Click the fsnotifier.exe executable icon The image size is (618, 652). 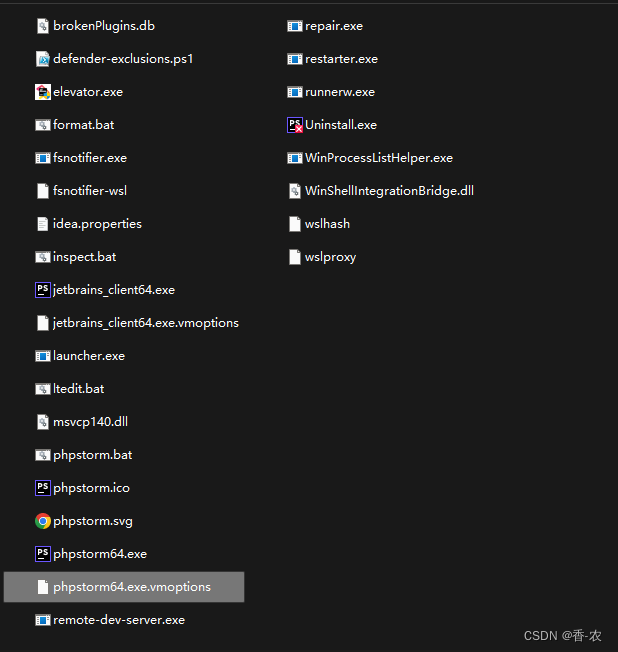[x=43, y=158]
